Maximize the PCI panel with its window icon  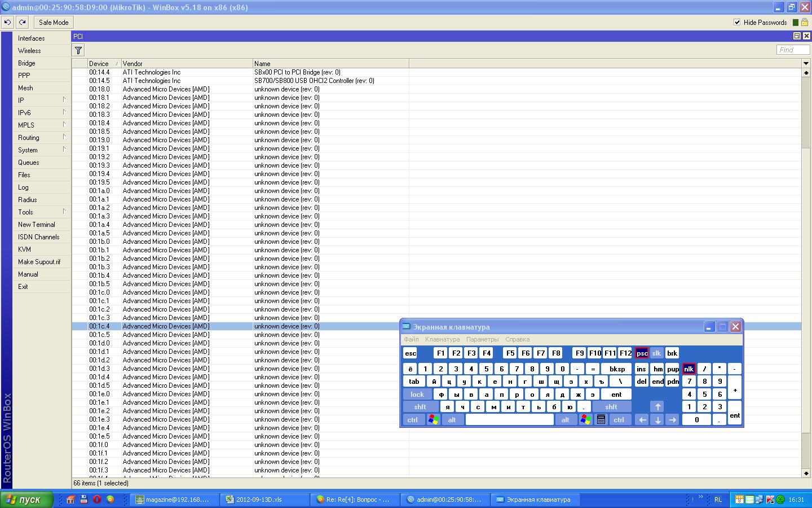(797, 36)
